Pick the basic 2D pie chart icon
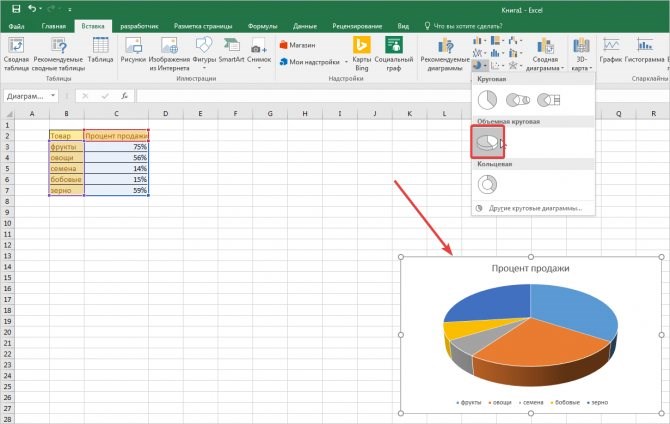670x424 pixels. 487,100
